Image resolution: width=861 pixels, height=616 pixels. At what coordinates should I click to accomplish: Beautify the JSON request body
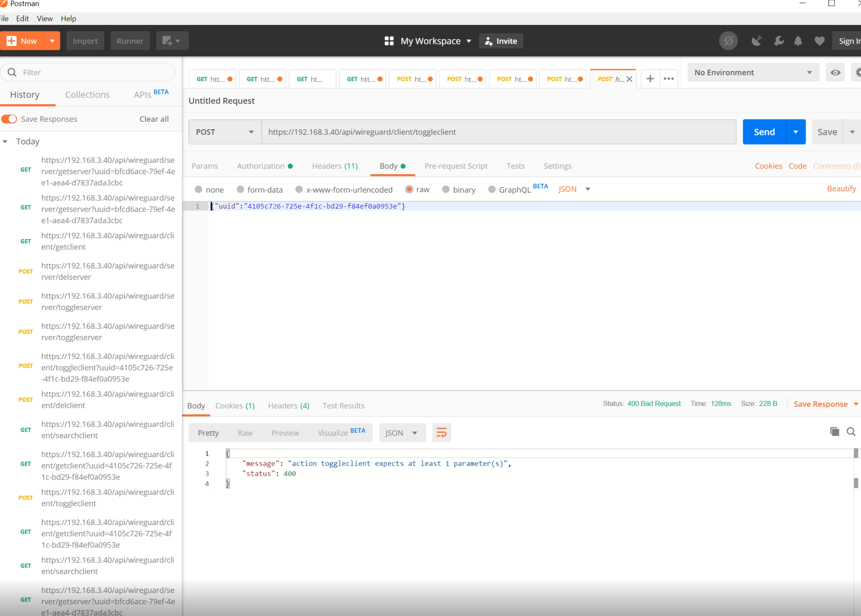pos(841,189)
